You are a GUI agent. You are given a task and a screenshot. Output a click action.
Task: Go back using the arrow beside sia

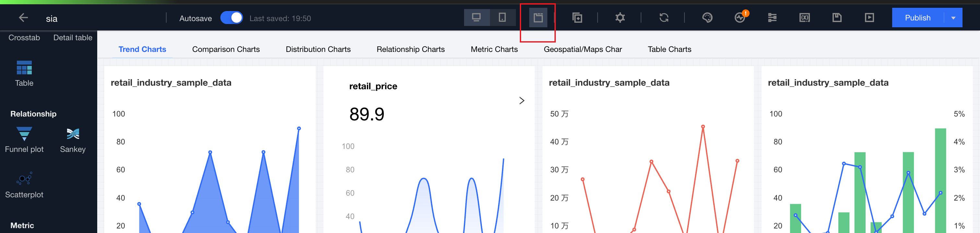pyautogui.click(x=23, y=18)
